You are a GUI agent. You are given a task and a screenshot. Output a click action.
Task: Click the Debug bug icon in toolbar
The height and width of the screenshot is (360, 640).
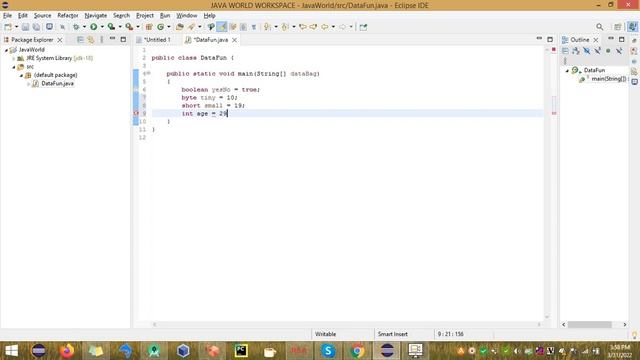[76, 27]
